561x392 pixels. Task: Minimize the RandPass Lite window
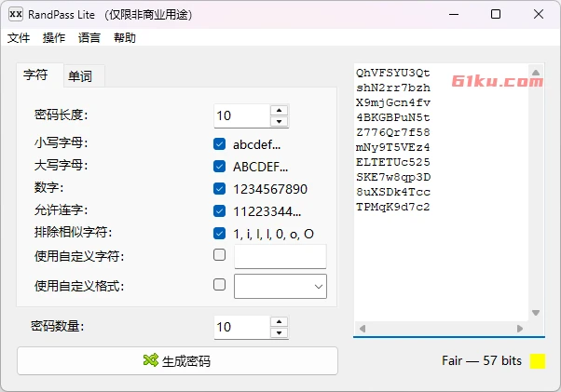click(x=454, y=14)
